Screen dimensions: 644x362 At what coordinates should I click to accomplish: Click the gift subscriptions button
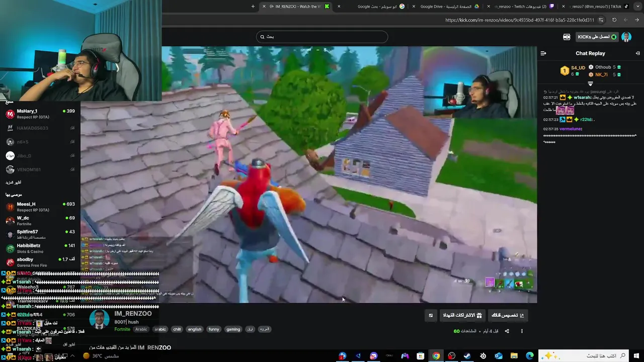pos(462,315)
